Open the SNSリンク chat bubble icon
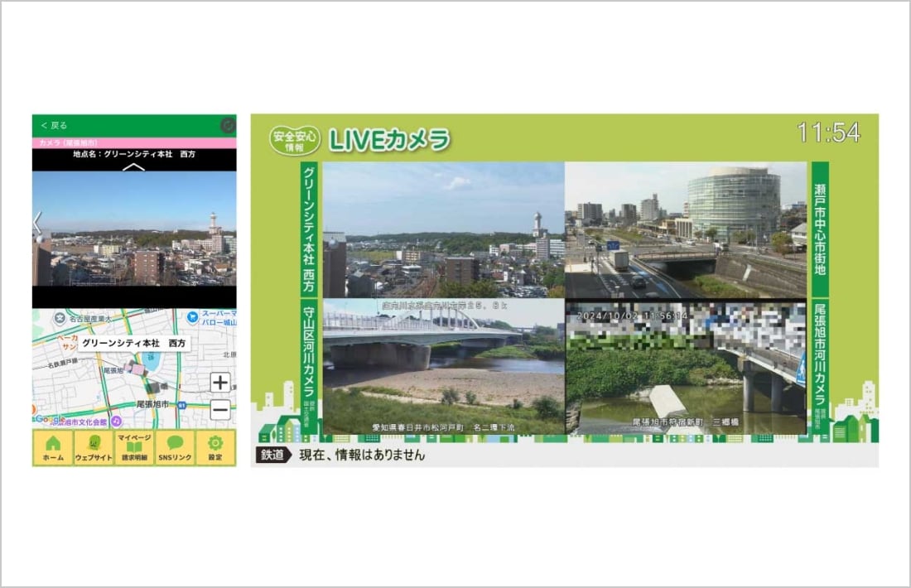911x588 pixels. coord(175,447)
